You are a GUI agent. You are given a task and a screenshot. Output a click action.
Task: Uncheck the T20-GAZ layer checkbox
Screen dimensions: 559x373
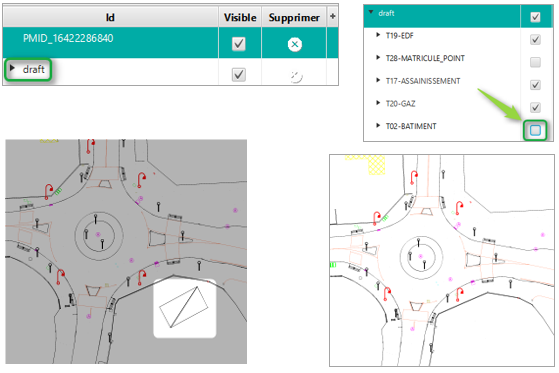tap(535, 107)
